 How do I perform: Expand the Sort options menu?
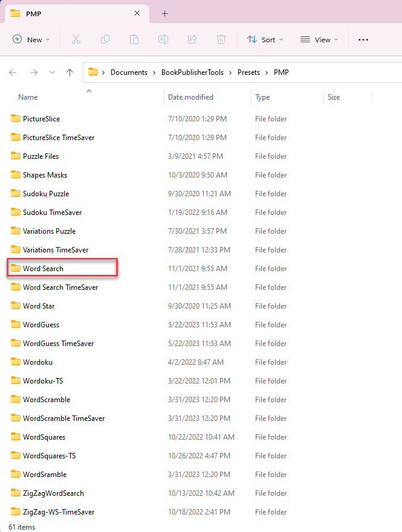coord(262,39)
